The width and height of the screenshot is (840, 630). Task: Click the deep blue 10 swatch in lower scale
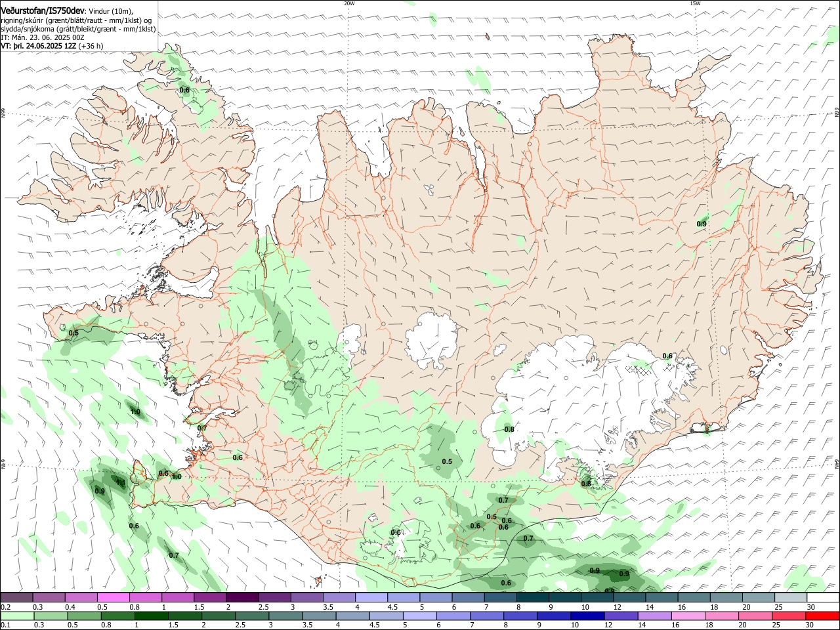click(x=587, y=616)
